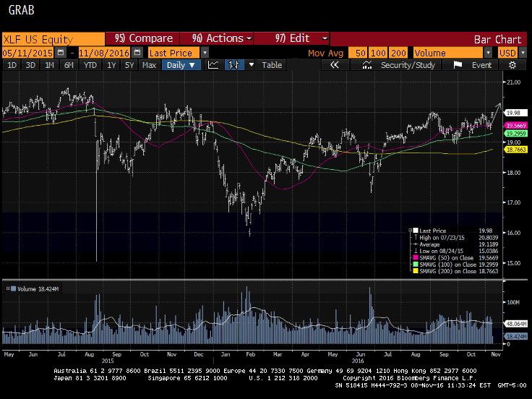Select the 1Y time range
Image resolution: width=532 pixels, height=399 pixels.
tap(111, 65)
